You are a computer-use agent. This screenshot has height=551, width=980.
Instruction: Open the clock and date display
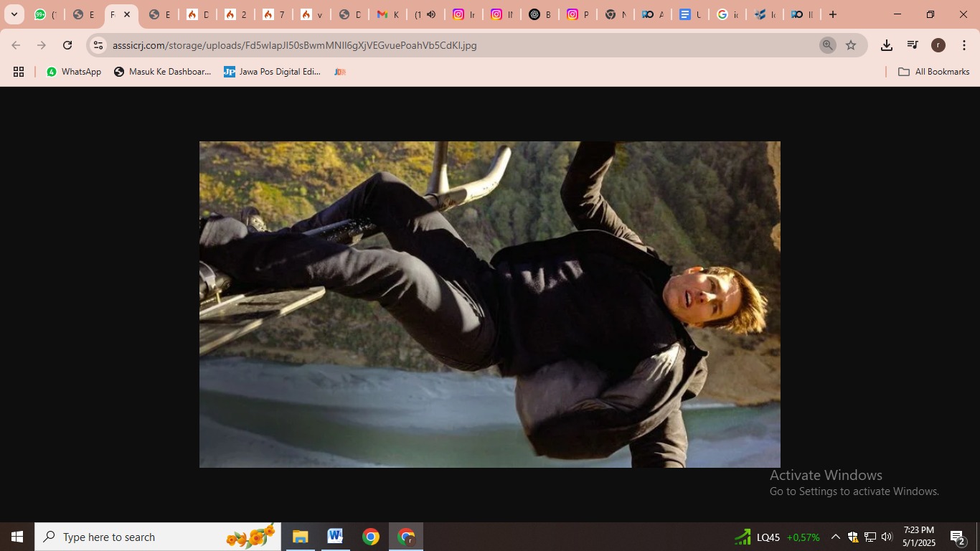(x=918, y=537)
